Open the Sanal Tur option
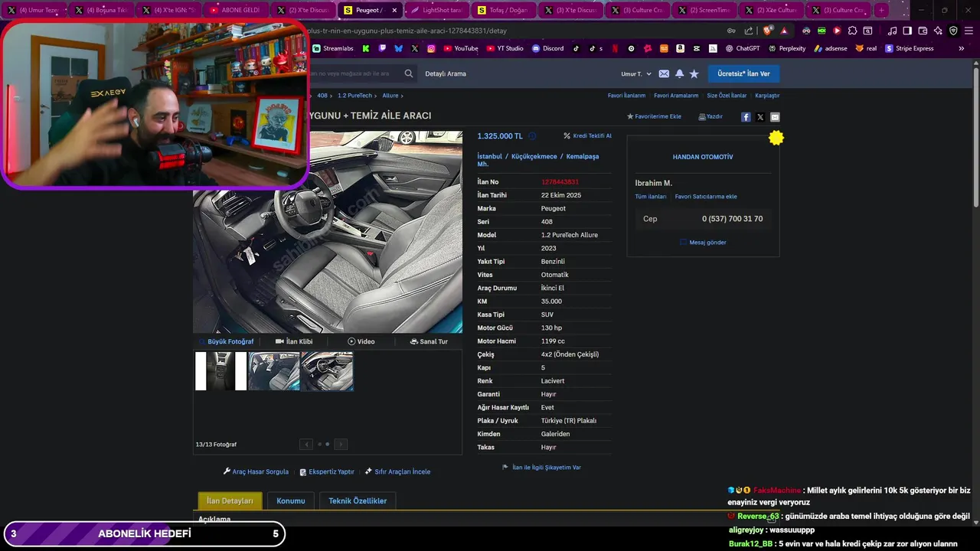Image resolution: width=980 pixels, height=551 pixels. click(x=429, y=341)
